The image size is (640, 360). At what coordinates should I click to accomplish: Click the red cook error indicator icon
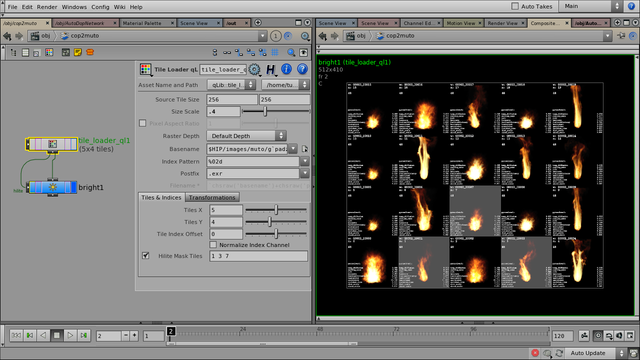tap(535, 353)
